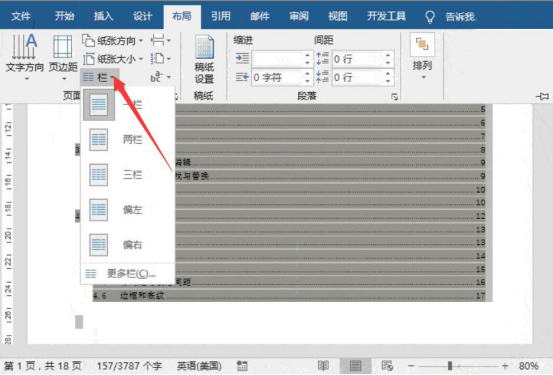This screenshot has width=553, height=375.
Task: Toggle the 栏 columns dropdown button
Action: coord(99,77)
